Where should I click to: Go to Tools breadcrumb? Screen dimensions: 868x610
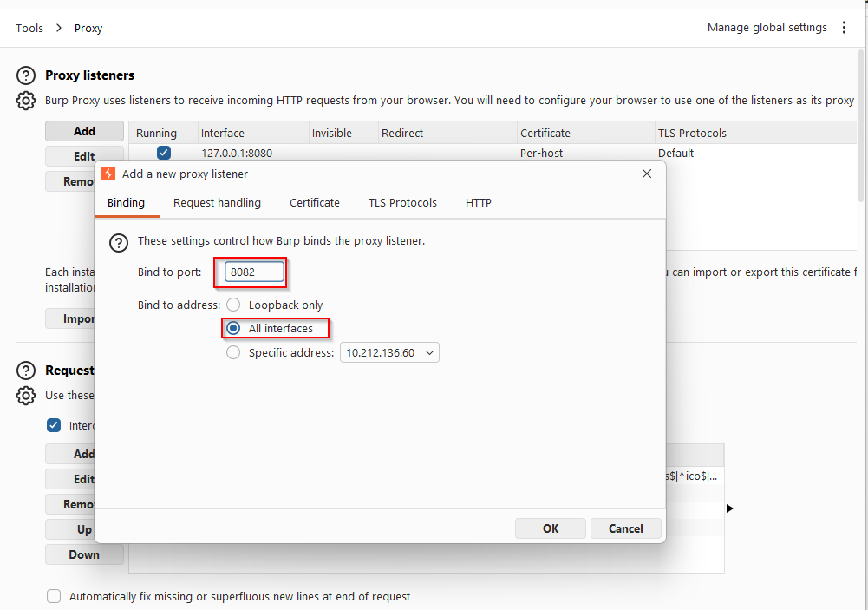29,29
